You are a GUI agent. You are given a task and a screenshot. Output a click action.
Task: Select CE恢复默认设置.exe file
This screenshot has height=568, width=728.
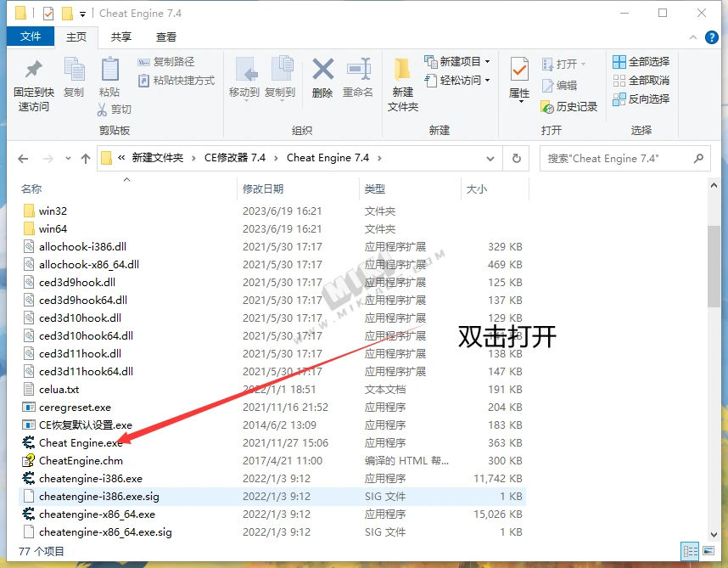click(272, 425)
